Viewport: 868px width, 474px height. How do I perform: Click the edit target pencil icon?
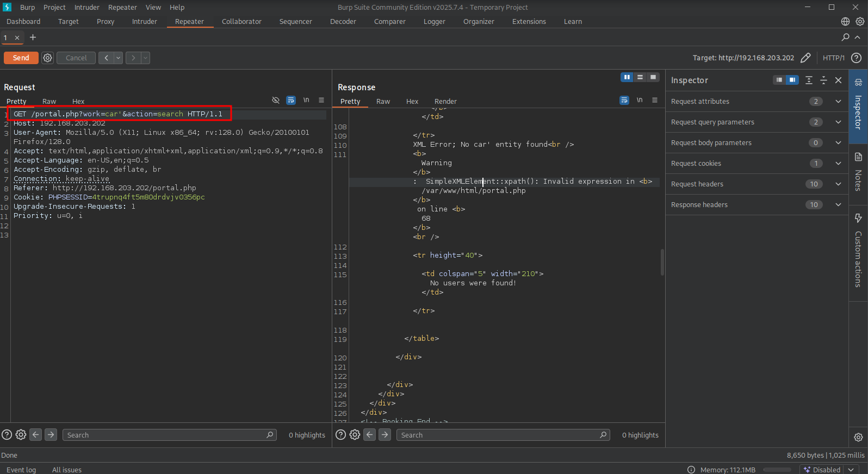click(x=805, y=58)
